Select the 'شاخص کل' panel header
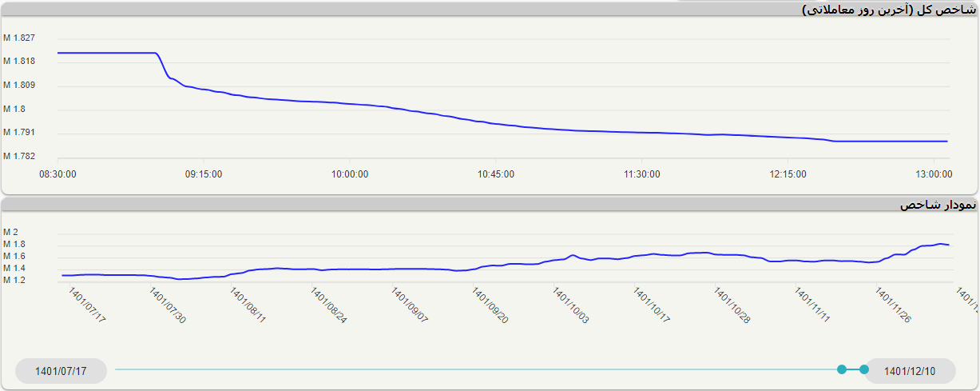The height and width of the screenshot is (391, 980). click(888, 10)
